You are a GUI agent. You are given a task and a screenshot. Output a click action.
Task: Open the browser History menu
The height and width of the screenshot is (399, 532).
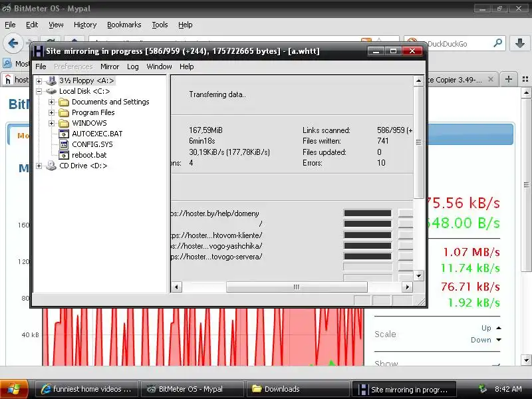(85, 25)
